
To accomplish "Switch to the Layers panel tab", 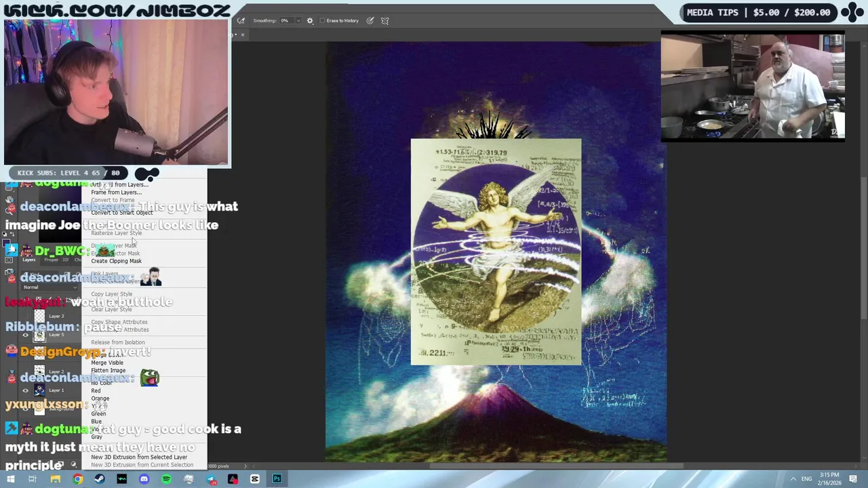I will (x=28, y=260).
